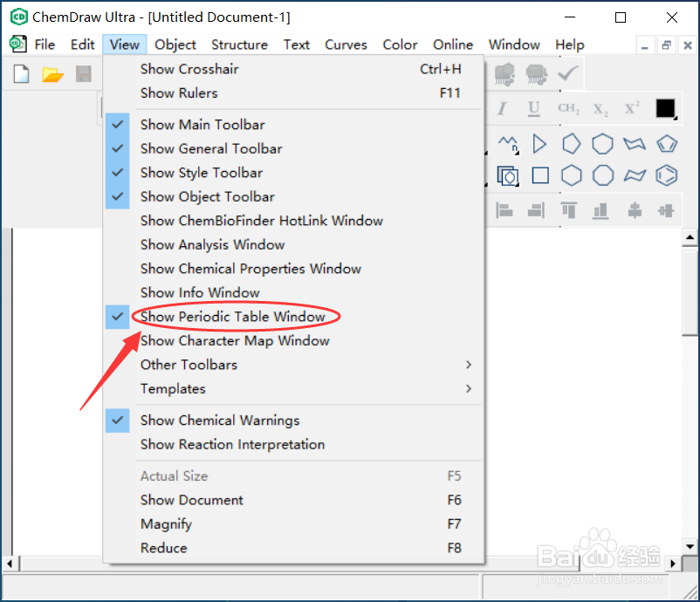Screen dimensions: 700x602
Task: Enable Show Reaction Interpretation
Action: coord(294,444)
